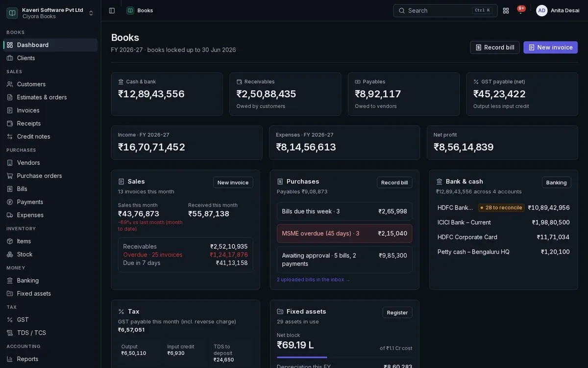Viewport: 588px width, 368px height.
Task: Open Receipts page
Action: (50, 124)
